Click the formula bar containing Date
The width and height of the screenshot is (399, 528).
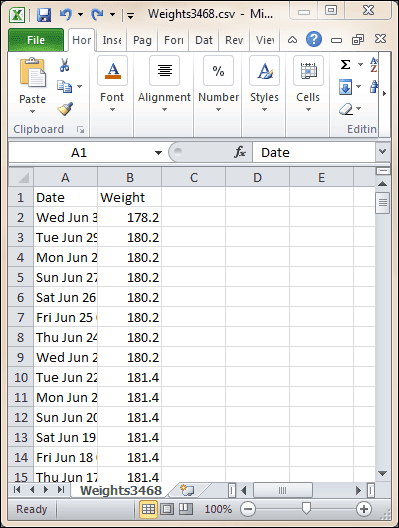[314, 153]
